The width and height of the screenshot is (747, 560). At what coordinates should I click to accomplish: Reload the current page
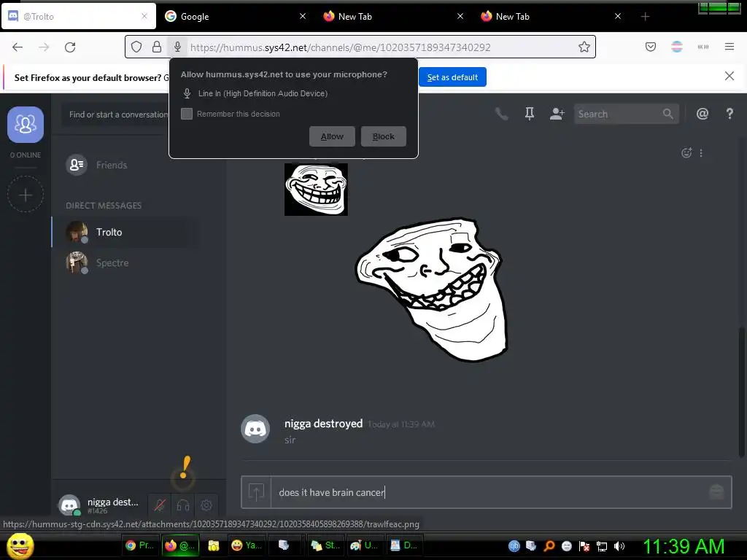coord(70,47)
